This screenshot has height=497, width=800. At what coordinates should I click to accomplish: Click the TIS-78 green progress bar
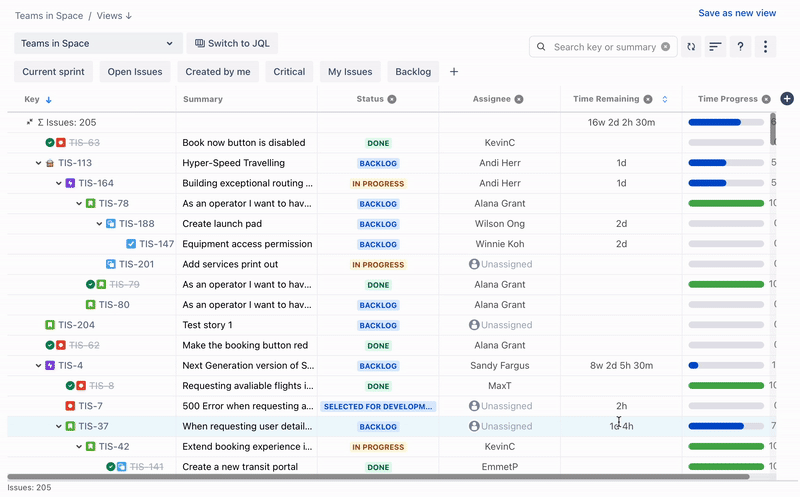[726, 203]
